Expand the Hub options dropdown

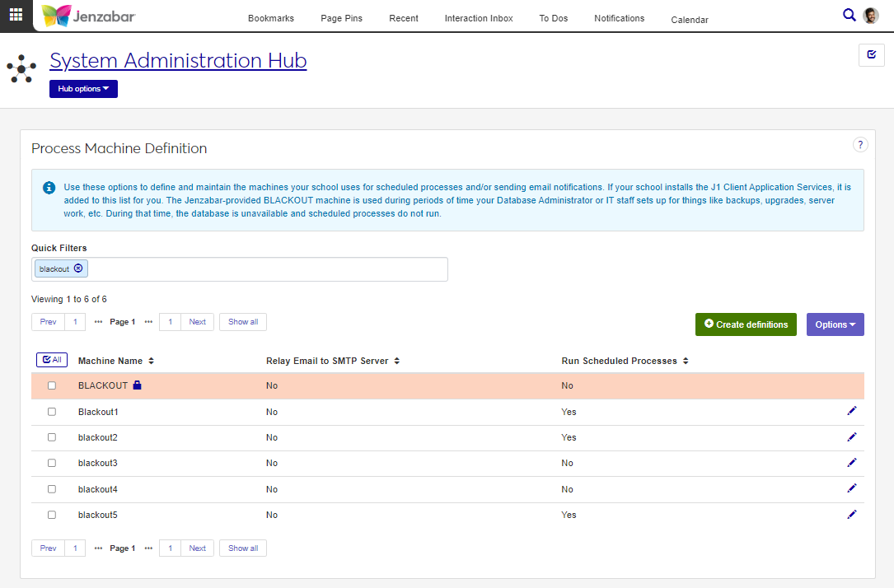(83, 89)
